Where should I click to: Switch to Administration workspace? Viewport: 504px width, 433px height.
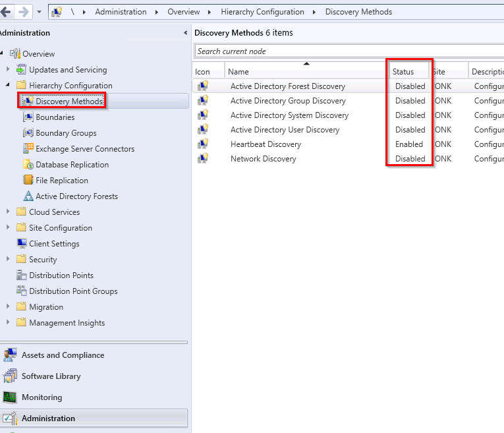pos(94,419)
